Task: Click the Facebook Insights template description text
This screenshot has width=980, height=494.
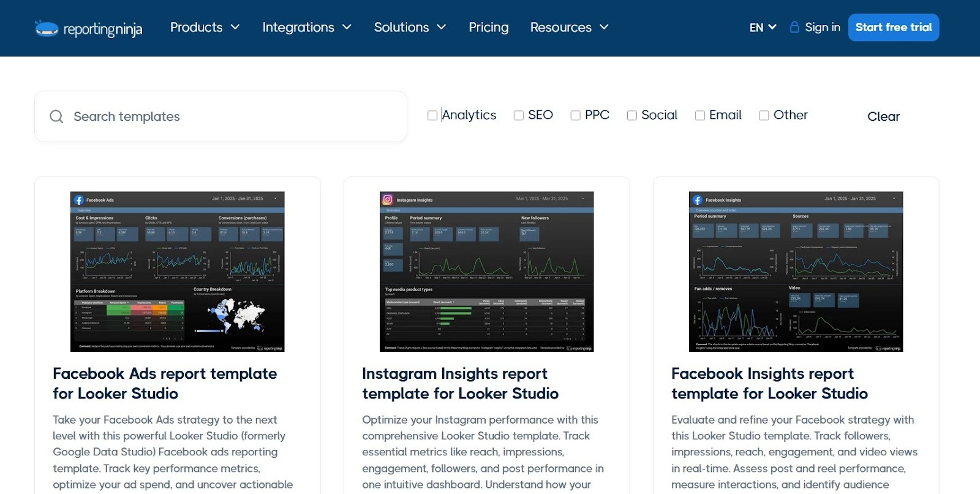Action: click(794, 452)
